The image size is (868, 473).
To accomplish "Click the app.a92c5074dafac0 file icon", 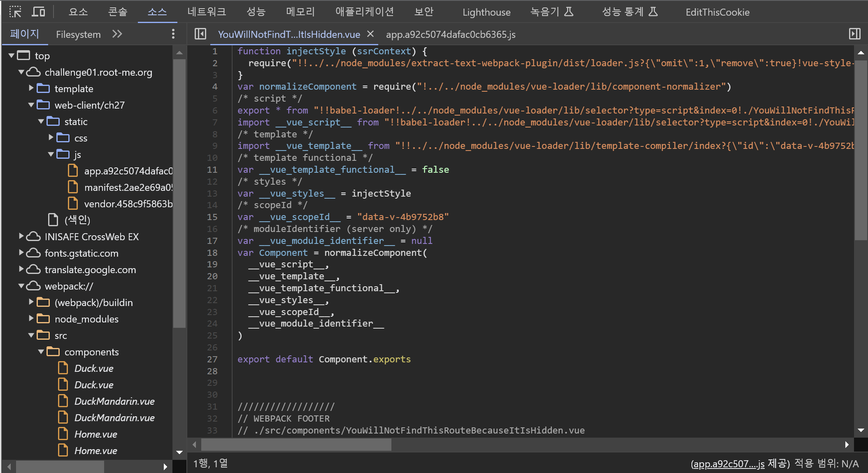I will tap(73, 171).
